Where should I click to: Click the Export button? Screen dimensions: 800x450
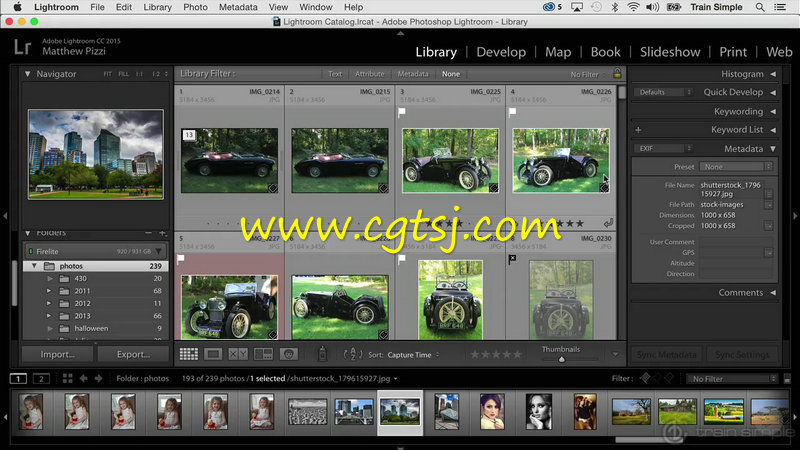[133, 354]
